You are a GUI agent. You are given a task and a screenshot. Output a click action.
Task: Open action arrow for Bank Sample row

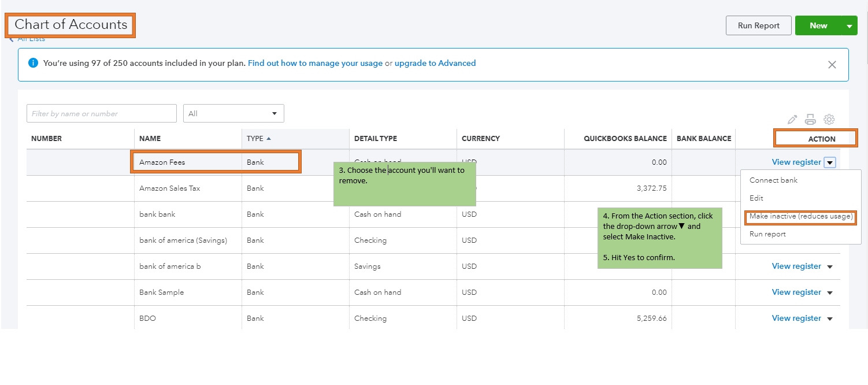pos(830,293)
